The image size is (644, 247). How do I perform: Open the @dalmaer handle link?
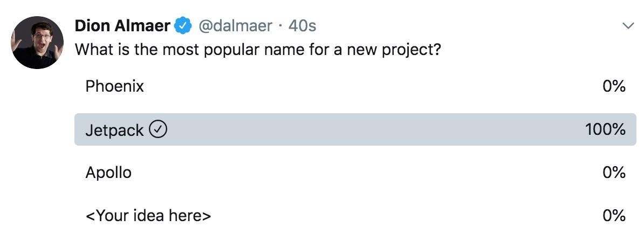point(236,25)
